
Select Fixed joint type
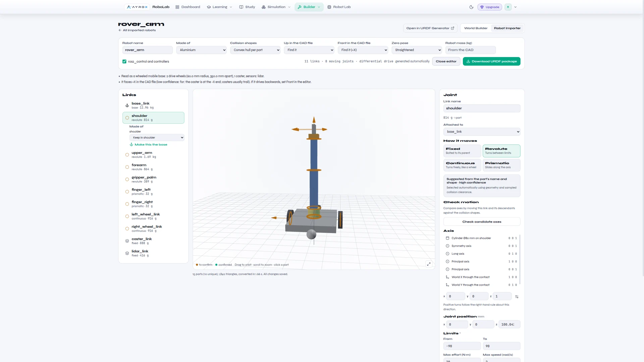coord(462,151)
